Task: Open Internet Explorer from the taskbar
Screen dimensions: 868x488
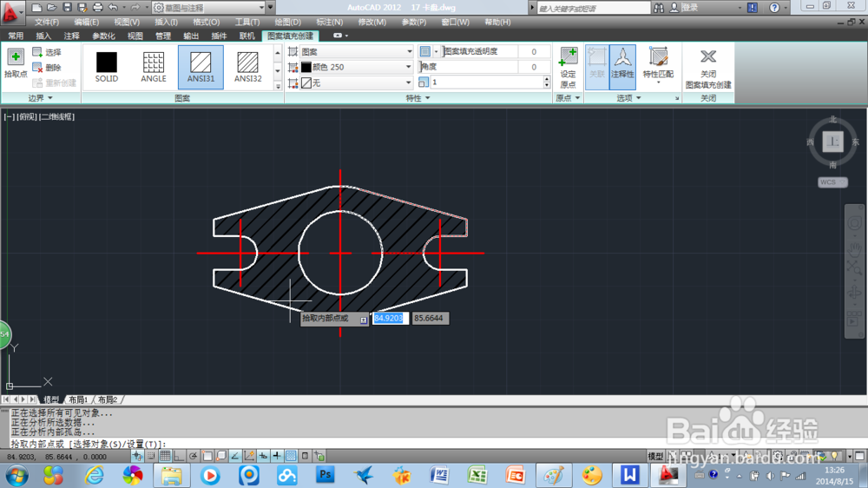Action: point(95,475)
